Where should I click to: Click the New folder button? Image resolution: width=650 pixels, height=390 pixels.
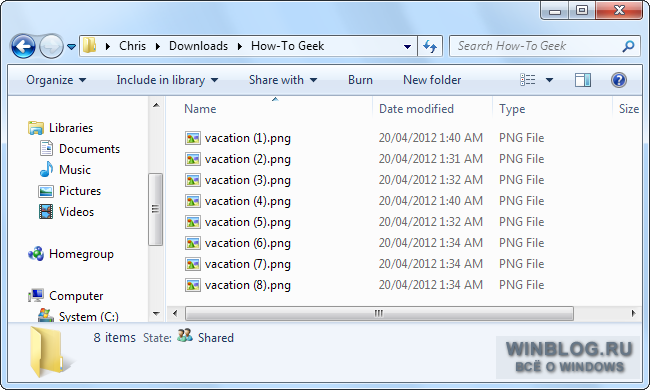pyautogui.click(x=432, y=80)
